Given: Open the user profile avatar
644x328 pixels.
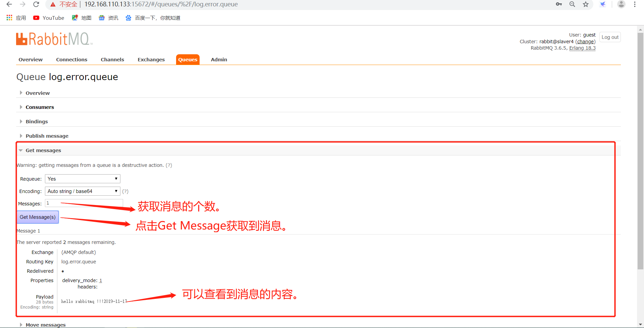Looking at the screenshot, I should tap(621, 4).
